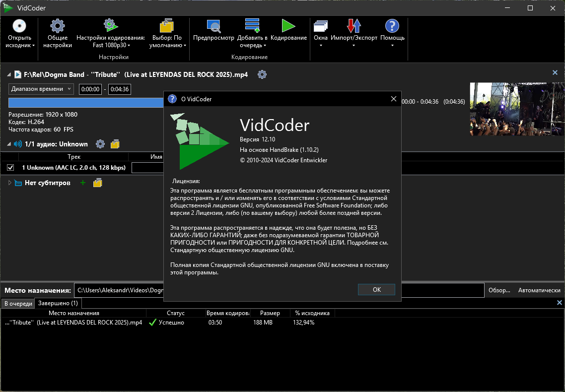
Task: Click the folder icon beside subtitles header
Action: click(x=98, y=183)
